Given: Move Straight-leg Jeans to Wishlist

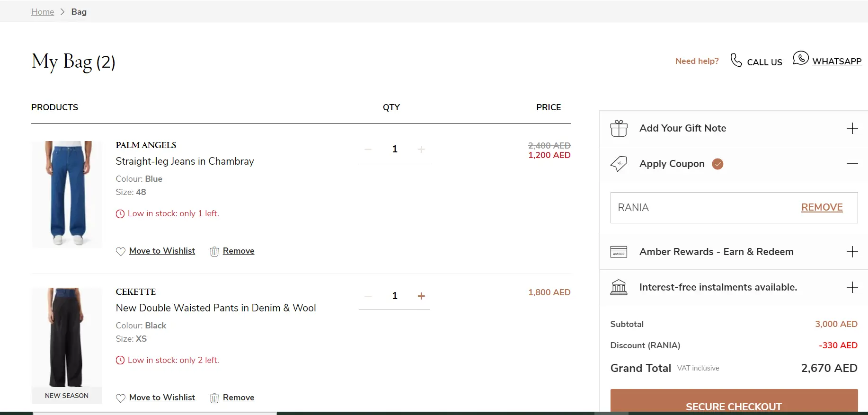Looking at the screenshot, I should click(162, 251).
